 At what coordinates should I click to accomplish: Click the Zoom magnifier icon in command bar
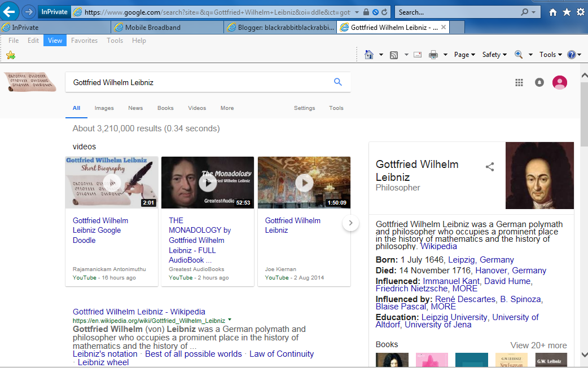click(x=518, y=55)
